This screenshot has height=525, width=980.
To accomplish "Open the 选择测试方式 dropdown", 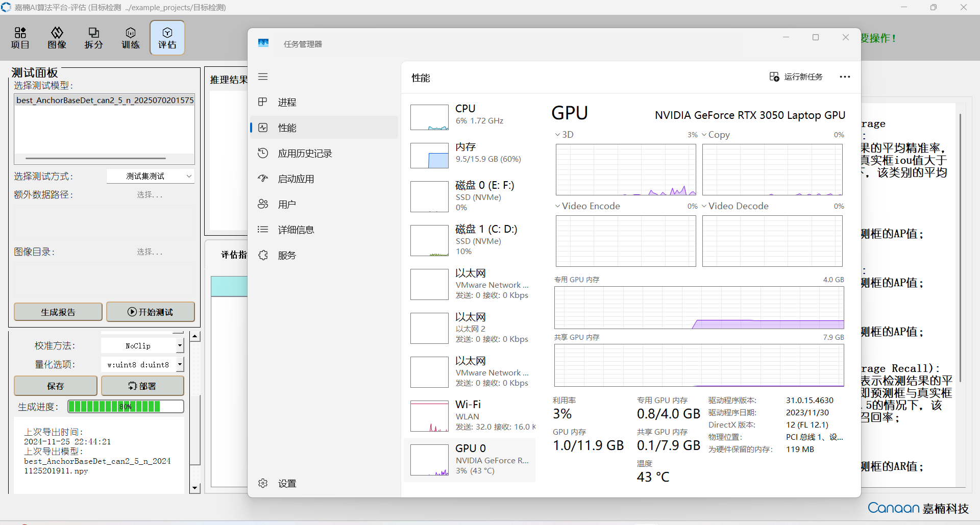I will (x=151, y=176).
